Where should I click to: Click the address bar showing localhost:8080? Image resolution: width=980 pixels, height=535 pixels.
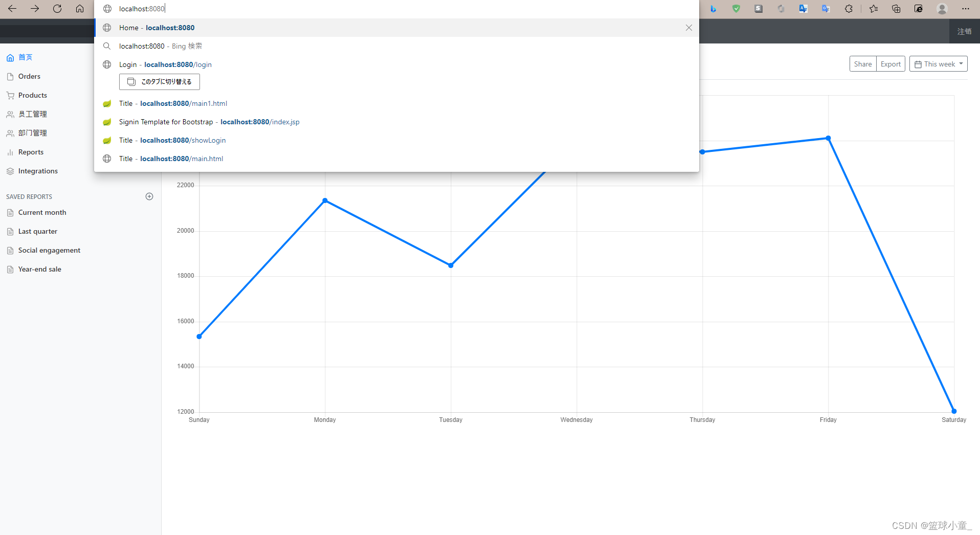396,9
